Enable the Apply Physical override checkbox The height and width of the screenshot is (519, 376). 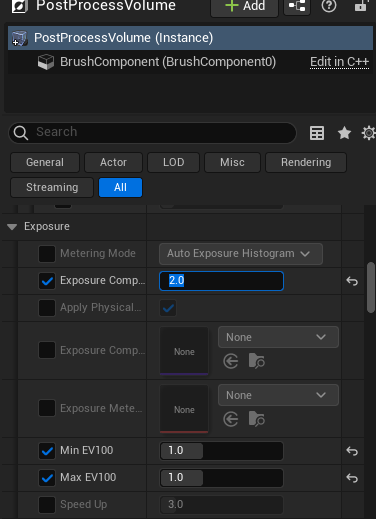coord(47,308)
